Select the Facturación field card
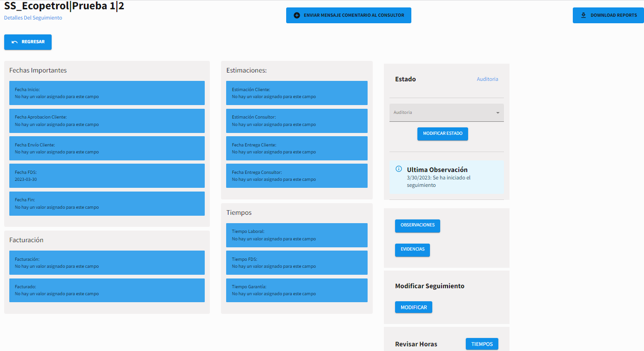 pyautogui.click(x=107, y=263)
